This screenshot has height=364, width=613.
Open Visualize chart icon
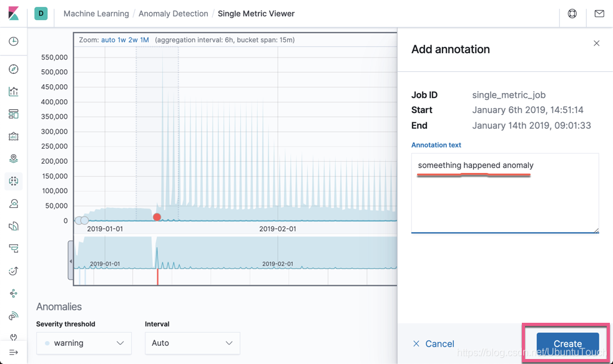point(13,92)
